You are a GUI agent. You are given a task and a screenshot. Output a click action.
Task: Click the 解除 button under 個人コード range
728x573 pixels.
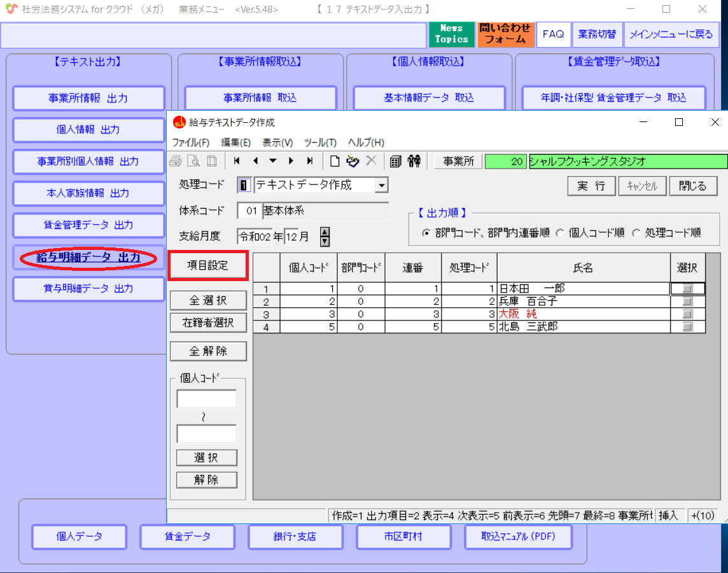[x=207, y=480]
